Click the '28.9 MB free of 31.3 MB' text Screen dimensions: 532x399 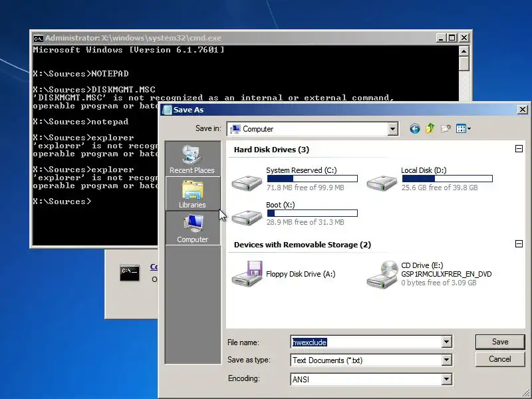(x=305, y=222)
